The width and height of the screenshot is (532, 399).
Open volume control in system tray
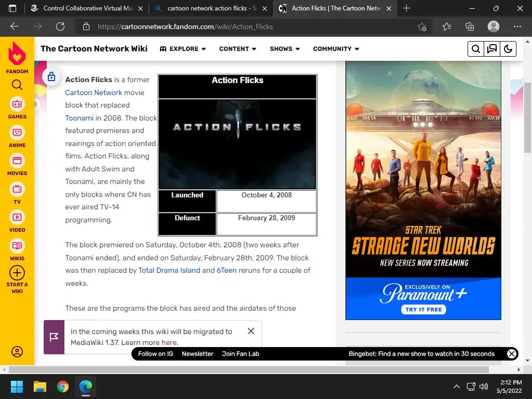click(484, 387)
